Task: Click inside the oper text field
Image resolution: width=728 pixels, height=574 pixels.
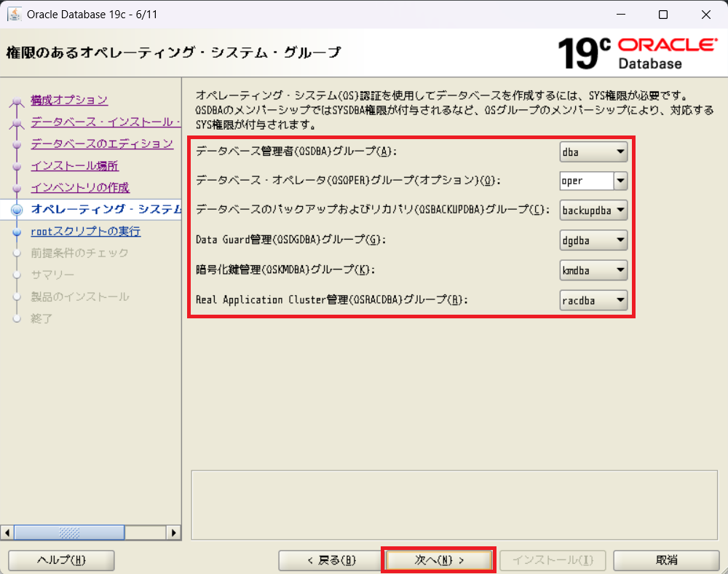Action: coord(585,181)
